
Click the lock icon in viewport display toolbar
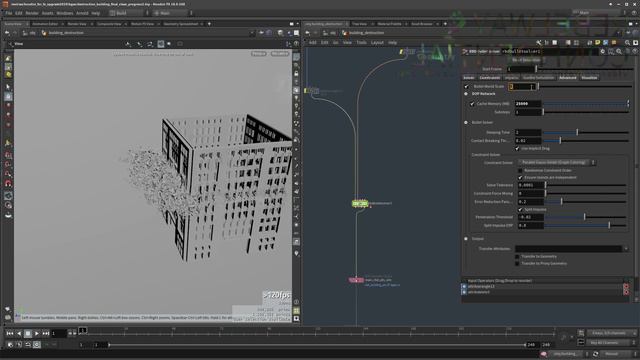296,74
